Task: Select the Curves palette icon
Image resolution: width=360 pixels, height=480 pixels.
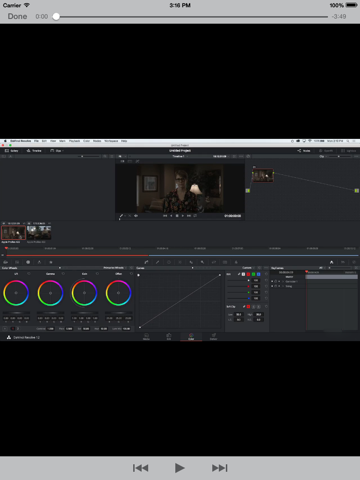Action: pos(146,262)
